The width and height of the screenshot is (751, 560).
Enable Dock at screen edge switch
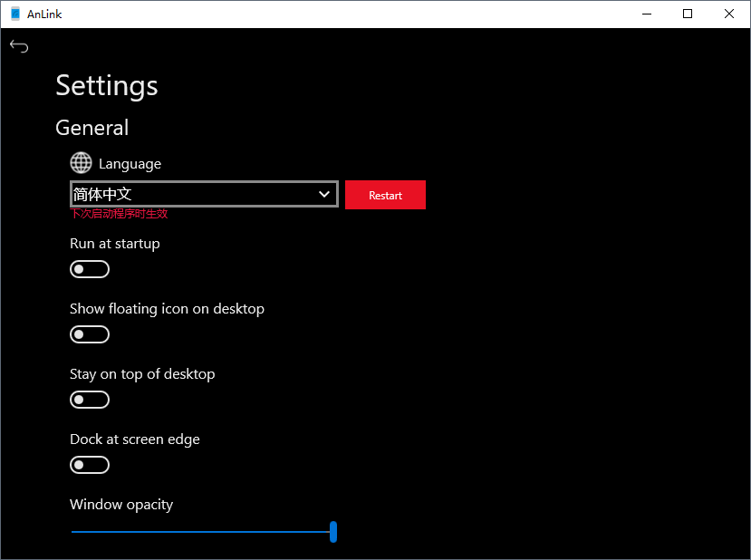tap(90, 465)
